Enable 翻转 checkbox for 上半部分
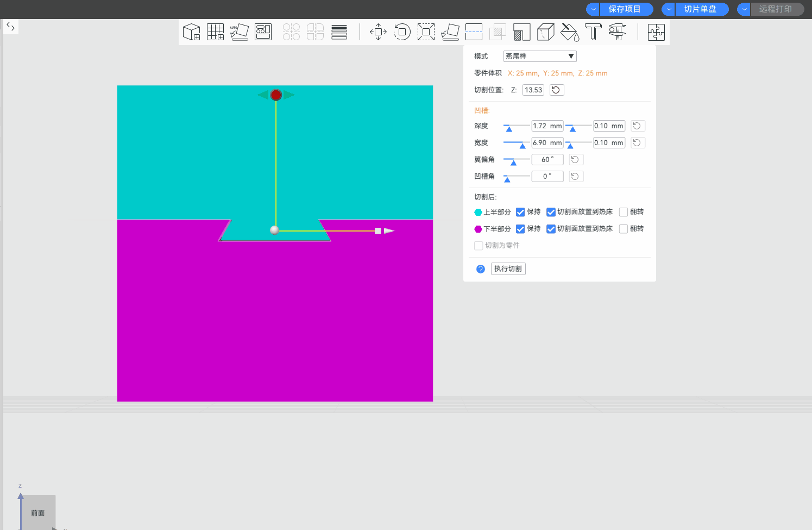Viewport: 812px width, 530px height. pos(624,212)
